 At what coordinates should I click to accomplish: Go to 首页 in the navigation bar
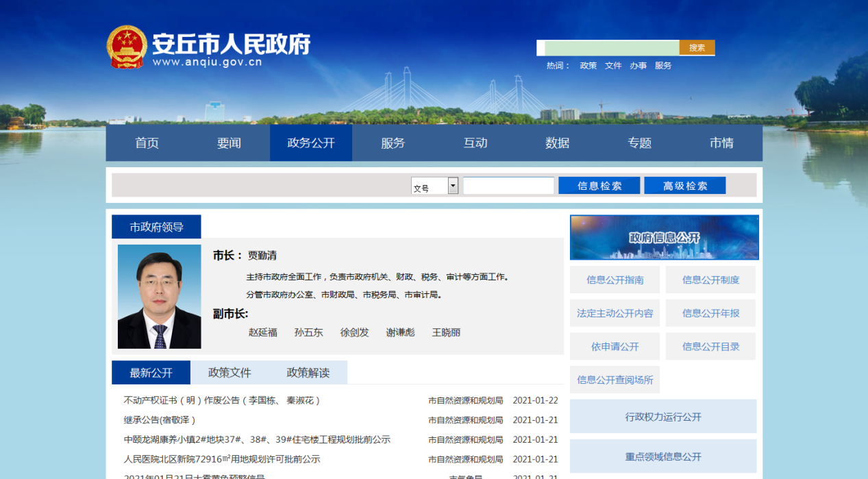click(x=147, y=143)
